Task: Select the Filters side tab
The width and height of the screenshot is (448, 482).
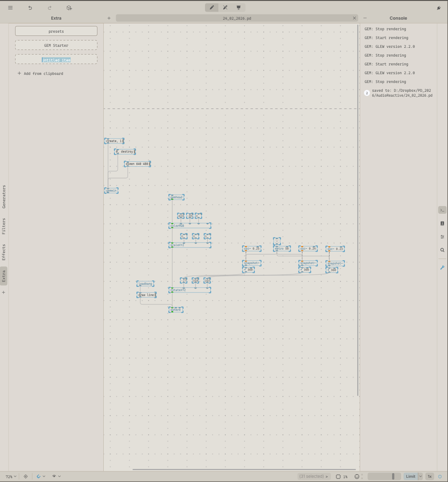Action: click(x=4, y=226)
